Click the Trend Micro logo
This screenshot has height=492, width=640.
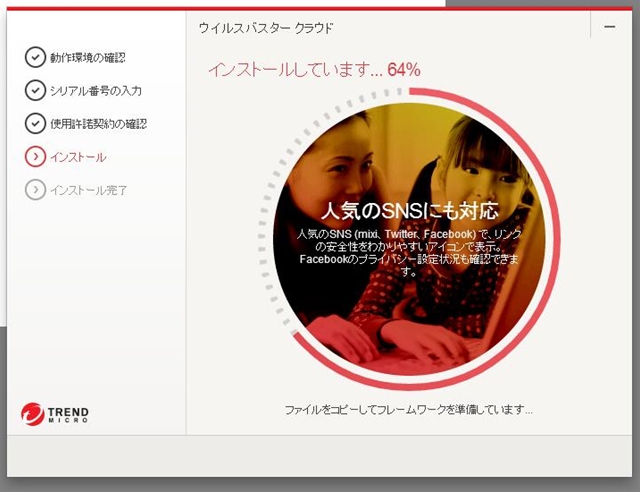tap(55, 414)
